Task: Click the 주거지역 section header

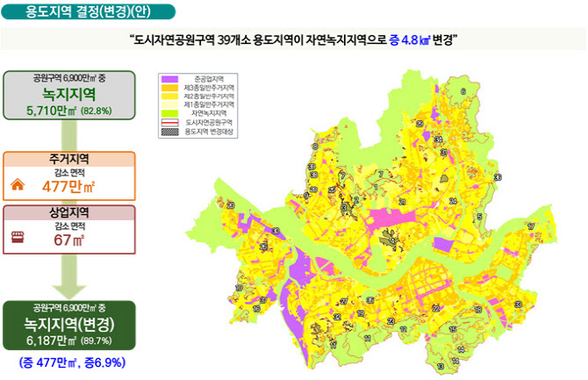Action: [68, 160]
